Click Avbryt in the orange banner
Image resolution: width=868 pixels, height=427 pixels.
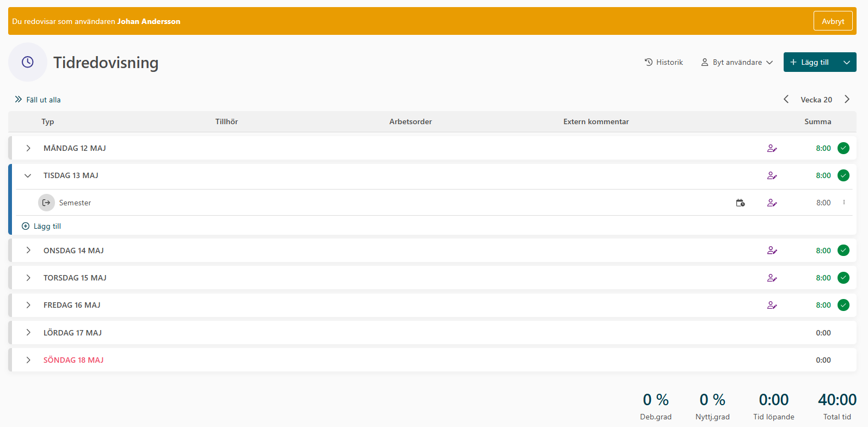tap(833, 21)
